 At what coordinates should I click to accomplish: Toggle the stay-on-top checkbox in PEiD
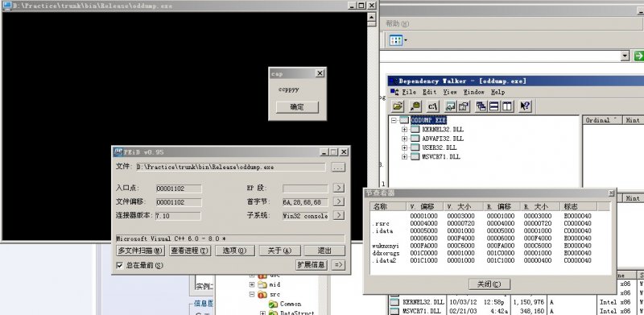(x=119, y=265)
